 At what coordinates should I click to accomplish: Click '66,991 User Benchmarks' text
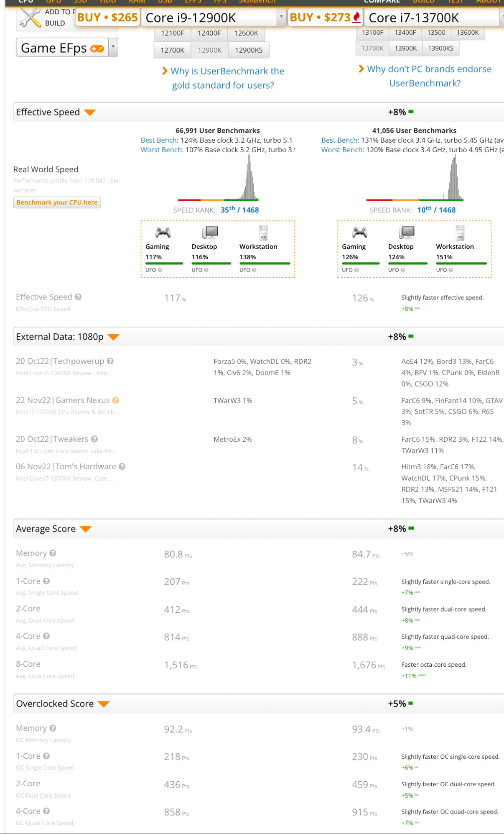pyautogui.click(x=218, y=130)
